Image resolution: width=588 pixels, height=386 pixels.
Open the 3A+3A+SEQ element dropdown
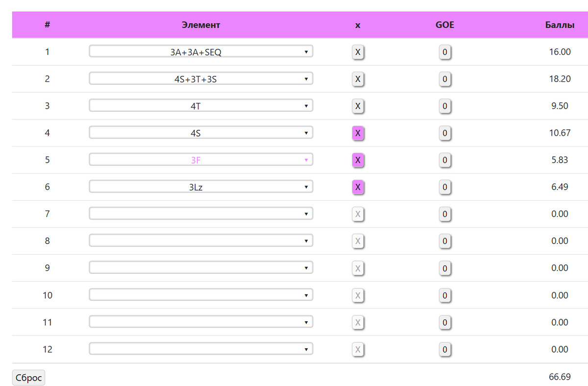(x=201, y=51)
